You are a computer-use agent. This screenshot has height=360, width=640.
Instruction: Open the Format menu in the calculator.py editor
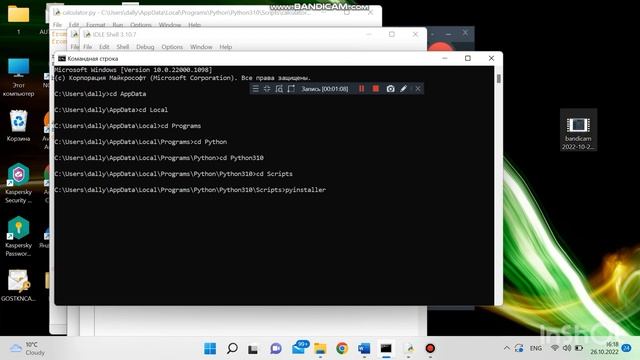[x=96, y=25]
